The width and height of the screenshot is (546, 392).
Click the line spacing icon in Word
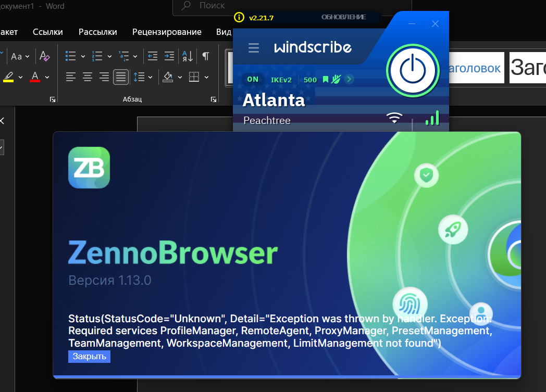[139, 77]
